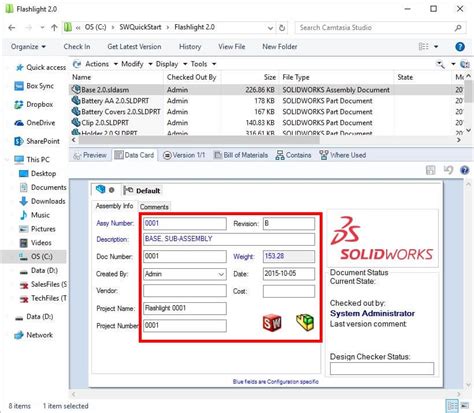Click the file icon of Battery AA 2.0.SLDPRT
This screenshot has width=474, height=413.
tap(76, 100)
